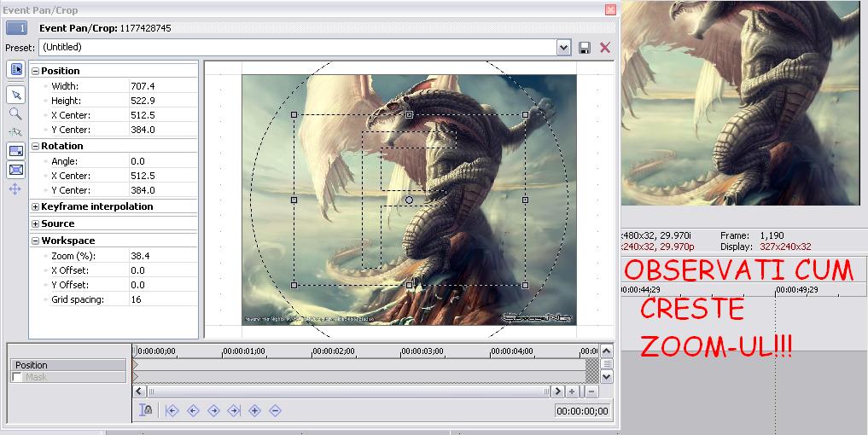This screenshot has height=435, width=868.
Task: Click the 00:00:02;00 mark on keyframe ruler
Action: pyautogui.click(x=333, y=351)
